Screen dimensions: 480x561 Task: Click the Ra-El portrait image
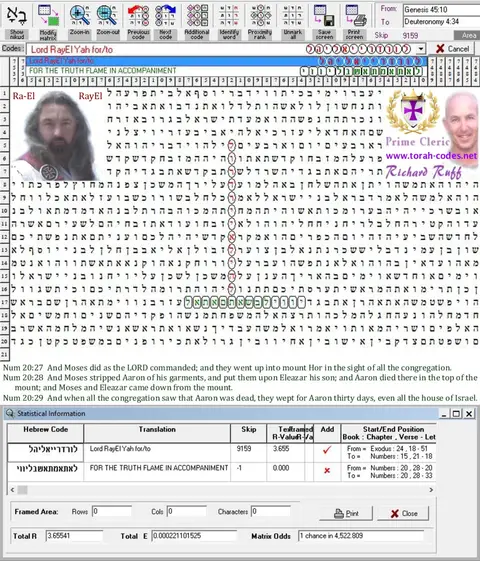click(57, 135)
